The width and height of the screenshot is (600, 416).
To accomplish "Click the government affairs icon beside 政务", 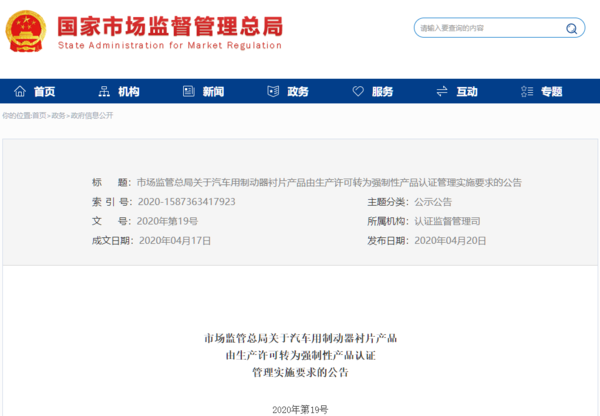I will 274,91.
